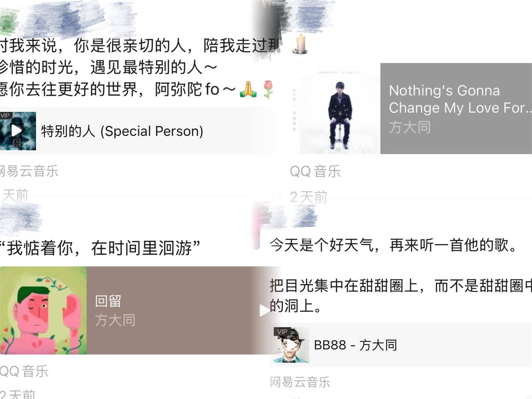Viewport: 532px width, 399px height.
Task: Click the VIP badge on Special Person cover
Action: tap(6, 116)
